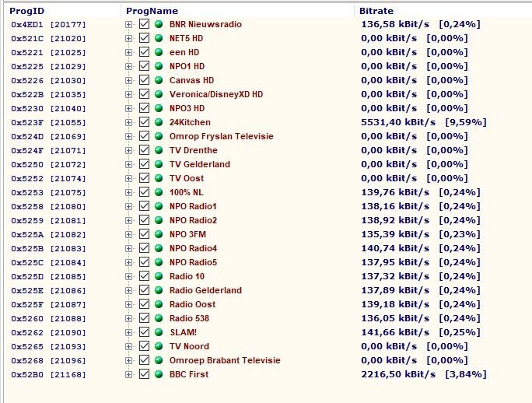Select the Veronica/DisneyXD HD program name
This screenshot has height=403, width=532.
tap(216, 94)
